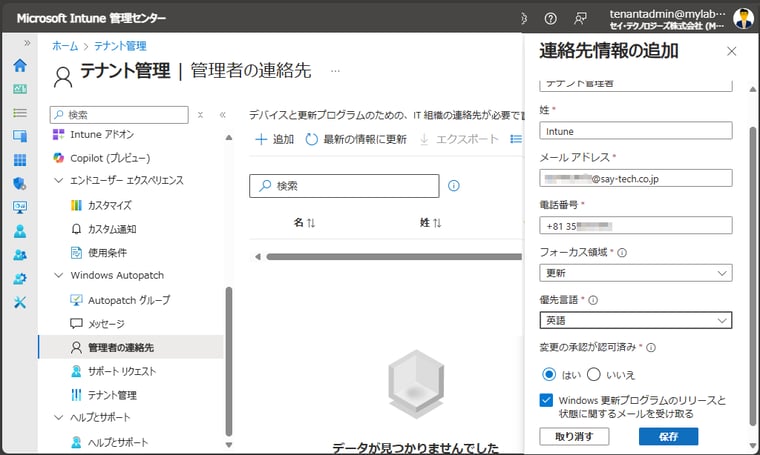This screenshot has width=760, height=455.
Task: Click the sidebar 検索 input field
Action: point(119,115)
